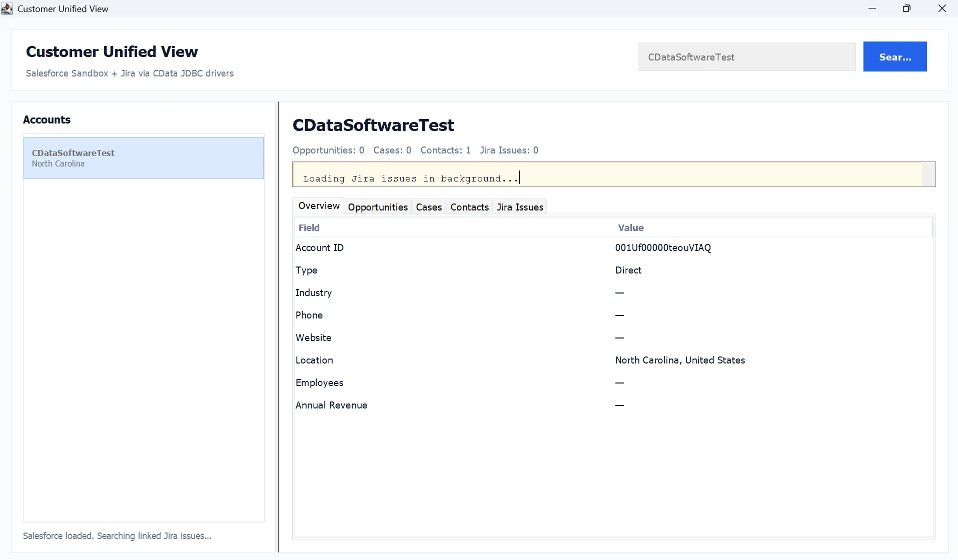This screenshot has width=958, height=560.
Task: Click the Cases: 0 summary count
Action: click(392, 150)
